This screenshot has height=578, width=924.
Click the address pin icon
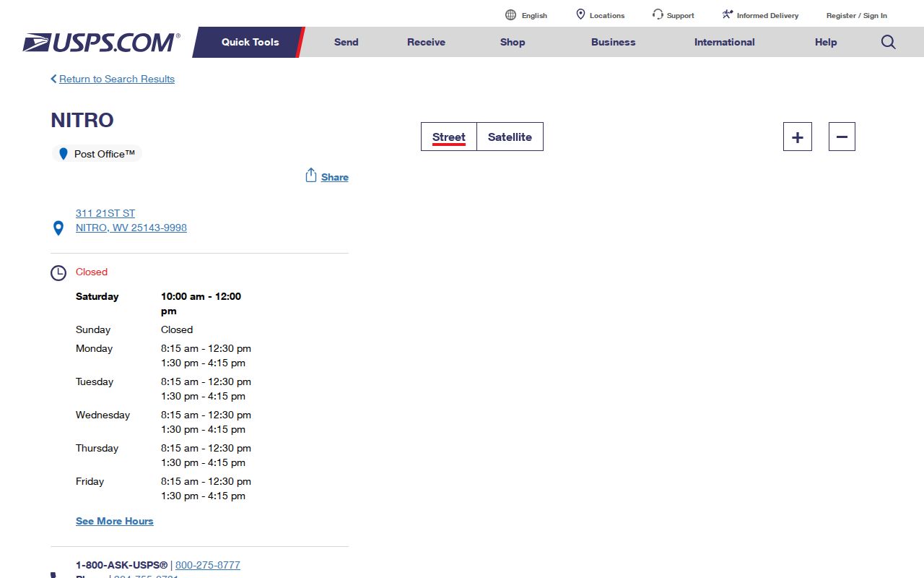58,228
